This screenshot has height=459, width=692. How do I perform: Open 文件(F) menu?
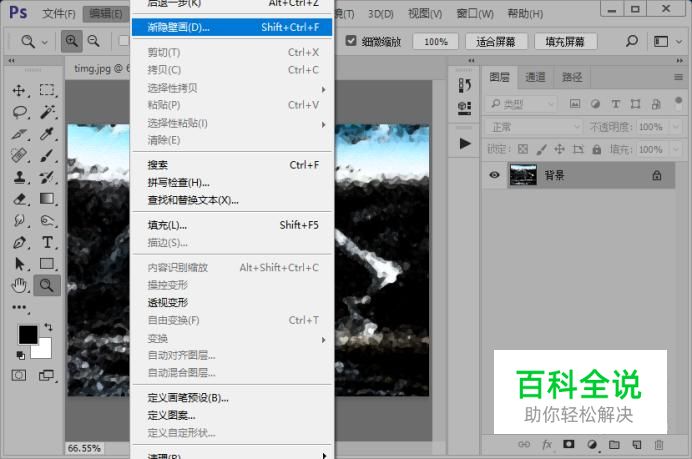point(59,14)
